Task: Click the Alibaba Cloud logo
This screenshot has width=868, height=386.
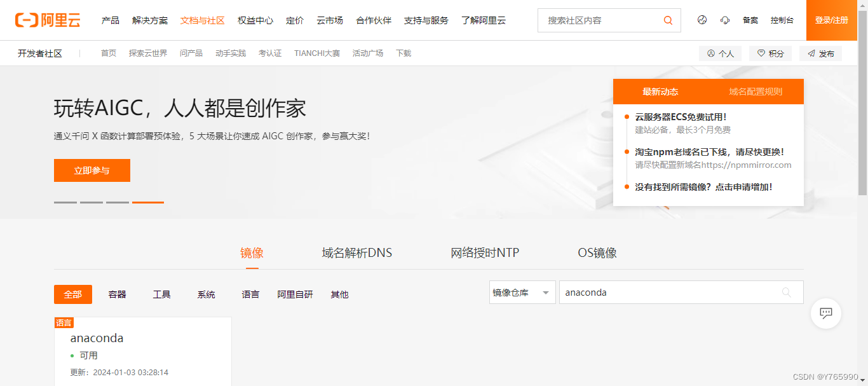Action: coord(48,20)
